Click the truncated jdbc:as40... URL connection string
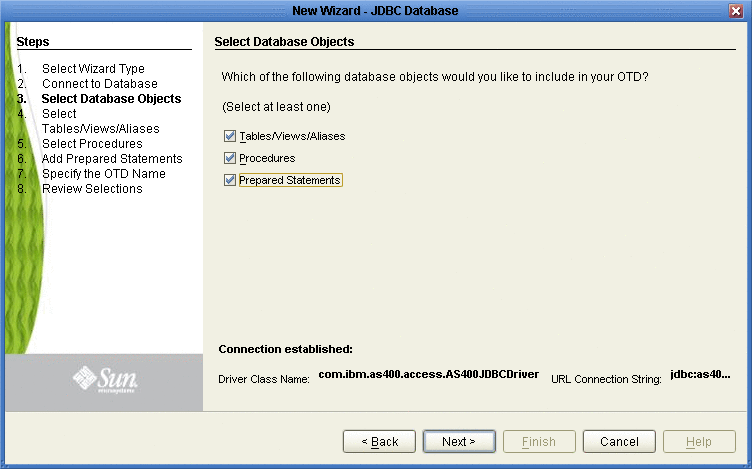Screen dimensions: 752x469 700,375
